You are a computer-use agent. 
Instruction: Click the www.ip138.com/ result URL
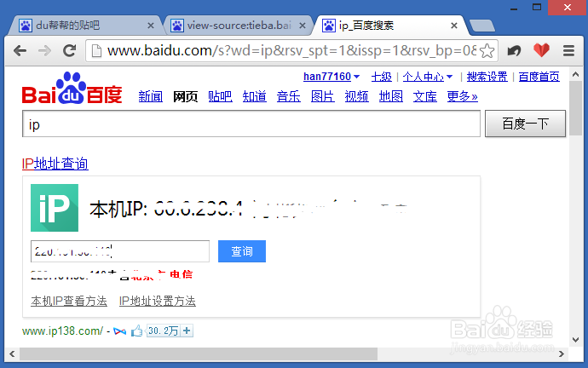[62, 331]
